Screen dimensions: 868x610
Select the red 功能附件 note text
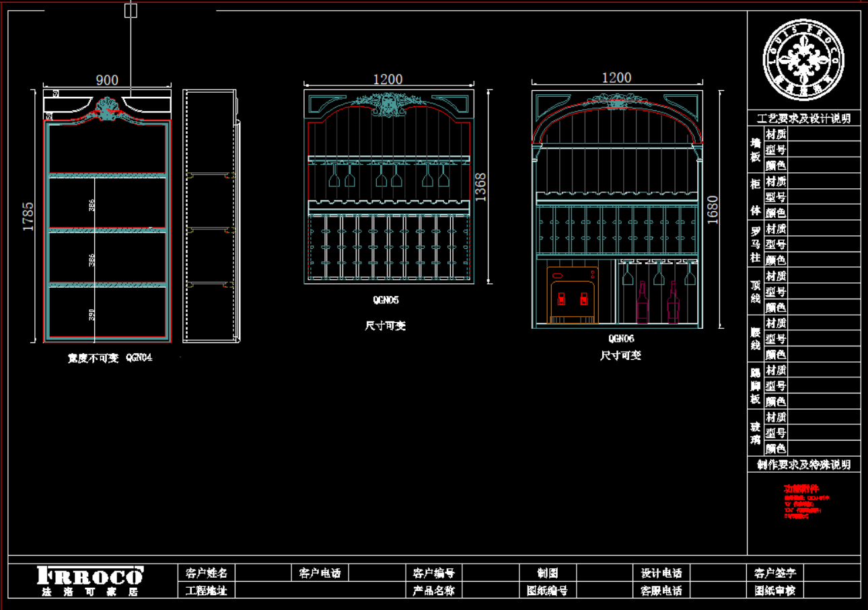coord(801,489)
